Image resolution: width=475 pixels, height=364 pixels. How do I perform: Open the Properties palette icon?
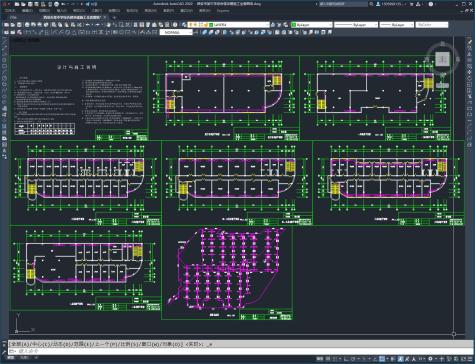pos(136,25)
